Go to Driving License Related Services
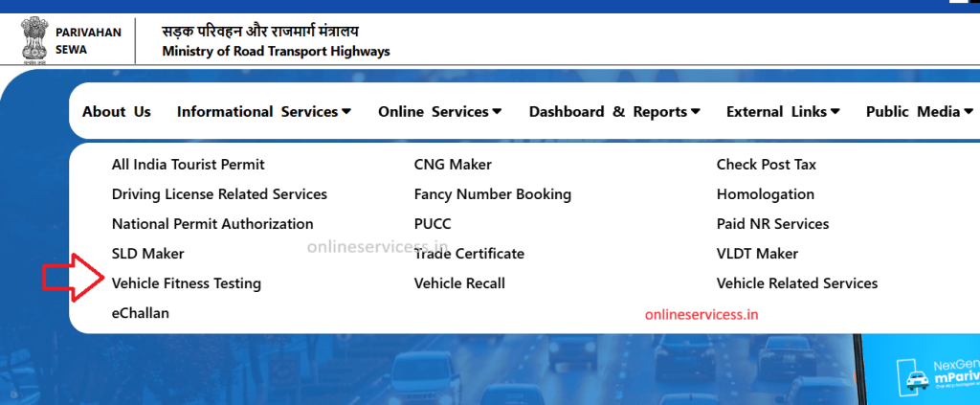Image resolution: width=980 pixels, height=405 pixels. pos(219,194)
